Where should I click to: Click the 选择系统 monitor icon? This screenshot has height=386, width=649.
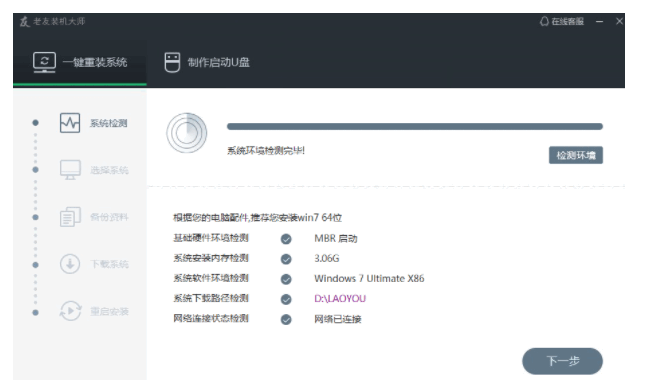tap(70, 170)
